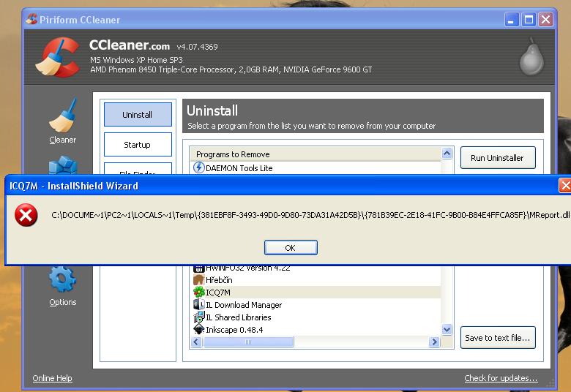Click the ICQ7M flower icon
The image size is (571, 392).
(x=198, y=292)
